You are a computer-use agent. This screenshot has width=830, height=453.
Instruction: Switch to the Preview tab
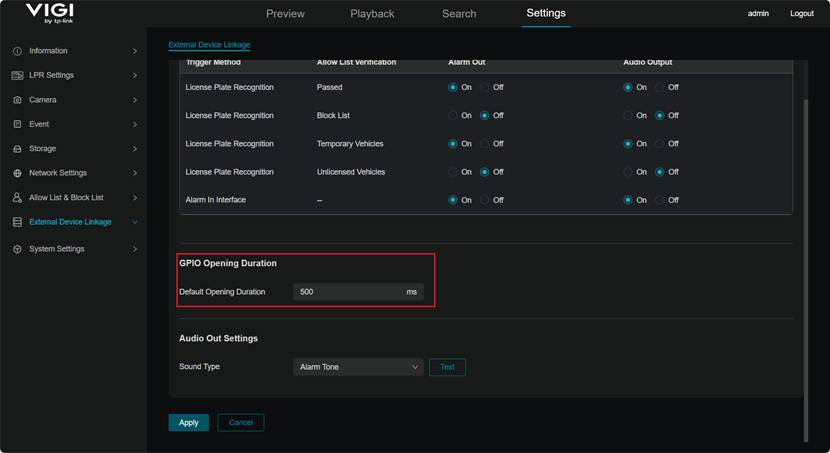pyautogui.click(x=285, y=14)
